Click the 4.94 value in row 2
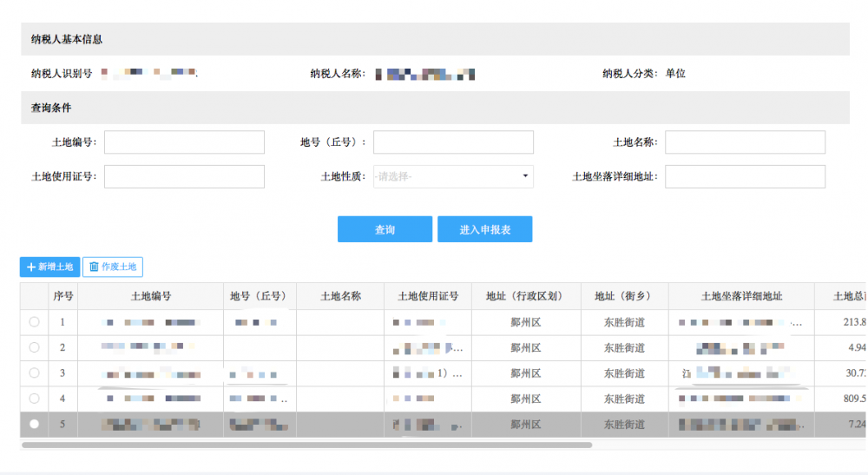 857,347
